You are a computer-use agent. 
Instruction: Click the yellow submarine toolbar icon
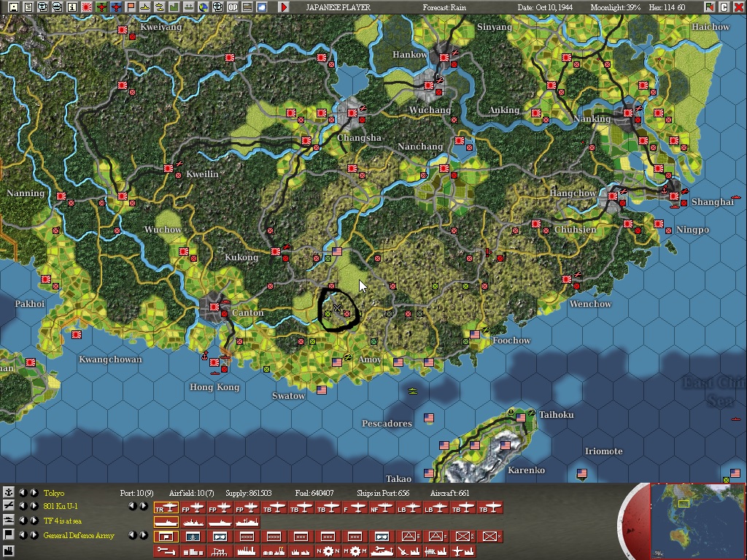pos(145,7)
